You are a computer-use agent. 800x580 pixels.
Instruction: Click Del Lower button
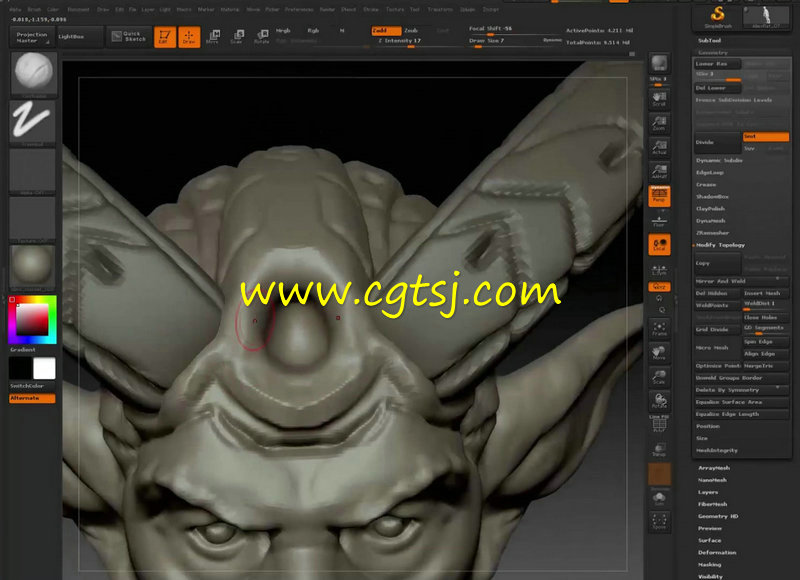pos(717,88)
